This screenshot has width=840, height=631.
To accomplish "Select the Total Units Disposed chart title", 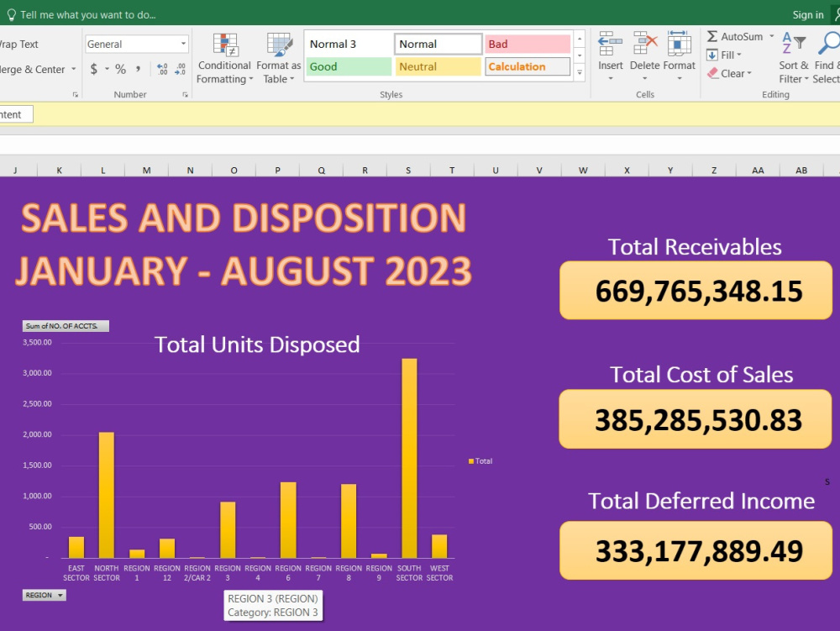I will [x=257, y=344].
